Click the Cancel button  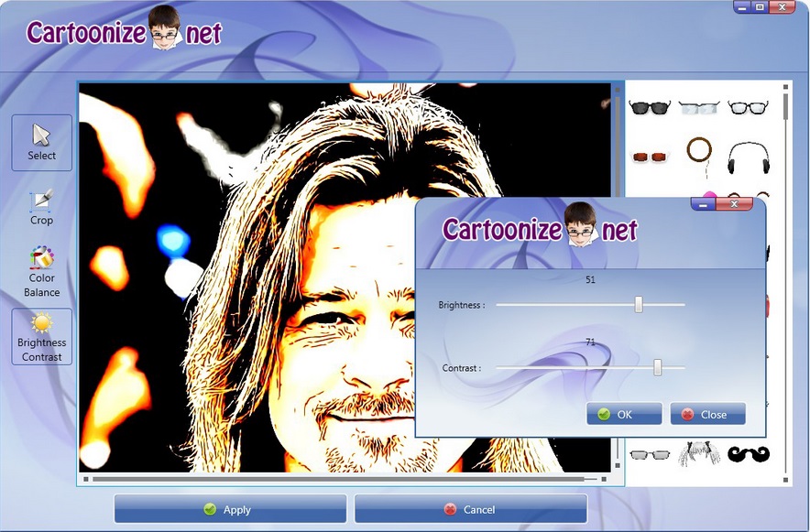tap(471, 509)
